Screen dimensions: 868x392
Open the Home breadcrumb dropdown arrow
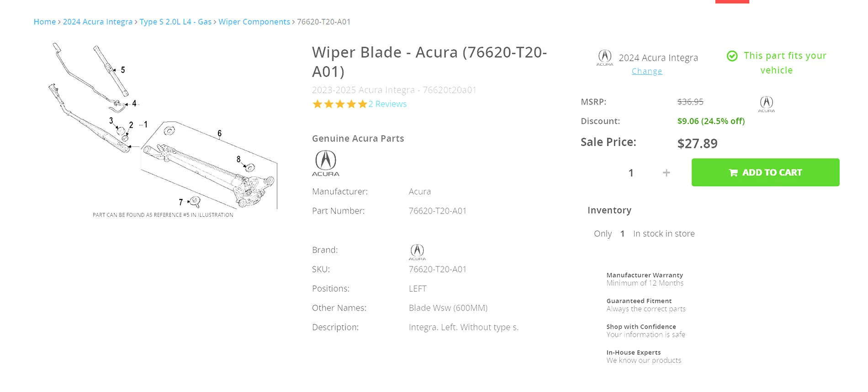point(59,21)
